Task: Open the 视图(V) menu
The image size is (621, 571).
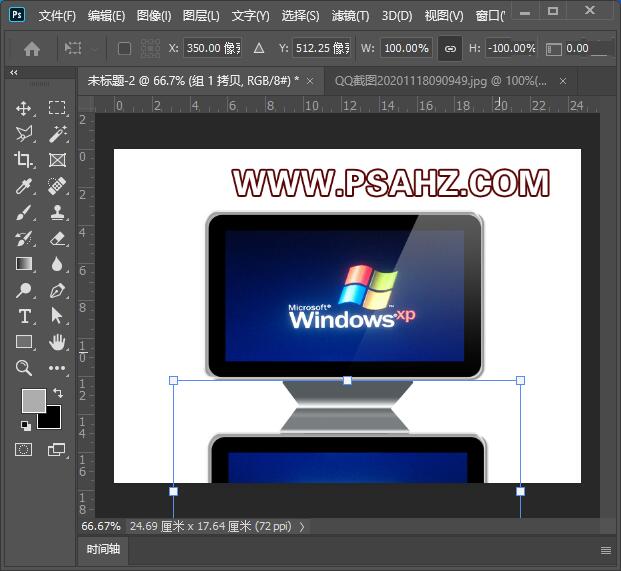Action: coord(444,16)
